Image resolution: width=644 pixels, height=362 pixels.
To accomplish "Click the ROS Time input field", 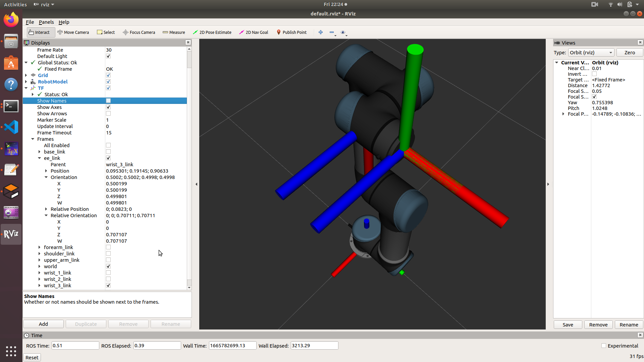I will point(75,346).
